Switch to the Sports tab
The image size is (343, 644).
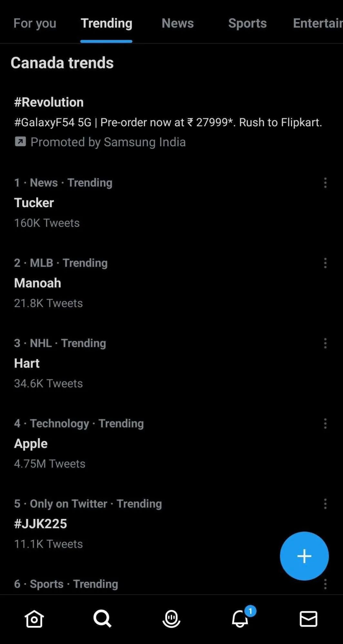(247, 23)
